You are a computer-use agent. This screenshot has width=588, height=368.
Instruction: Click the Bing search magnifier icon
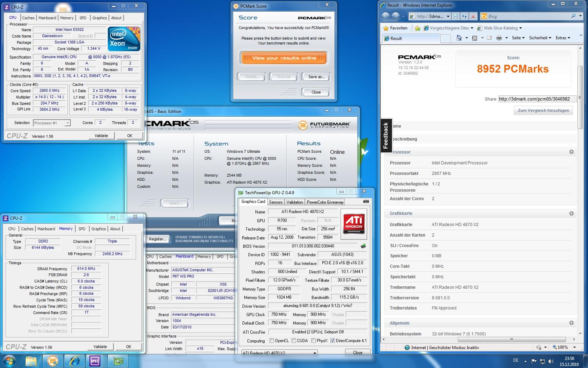tap(573, 16)
